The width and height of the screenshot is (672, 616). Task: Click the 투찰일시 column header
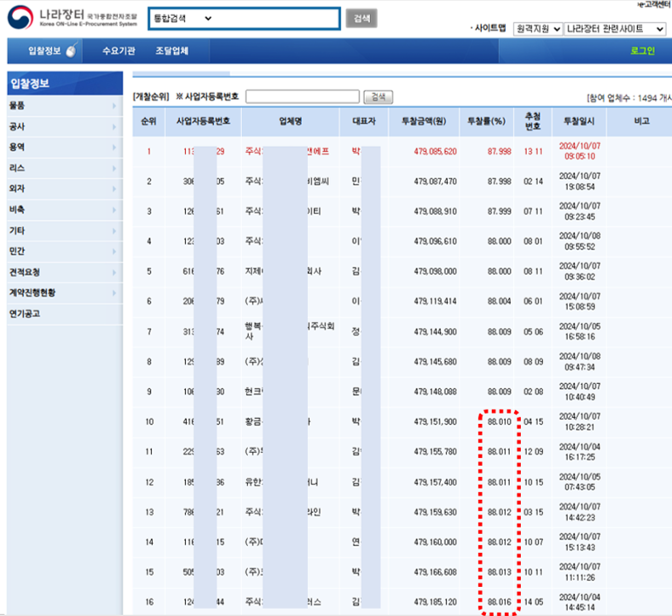579,121
